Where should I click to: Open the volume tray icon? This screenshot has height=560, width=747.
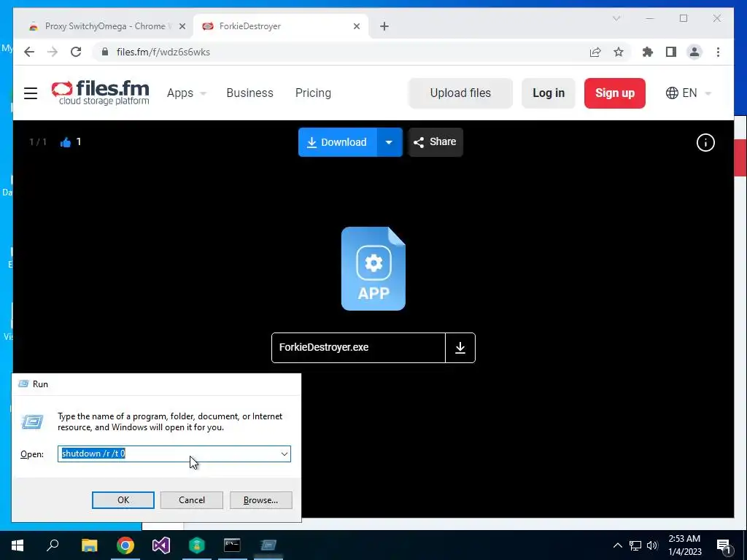click(652, 545)
